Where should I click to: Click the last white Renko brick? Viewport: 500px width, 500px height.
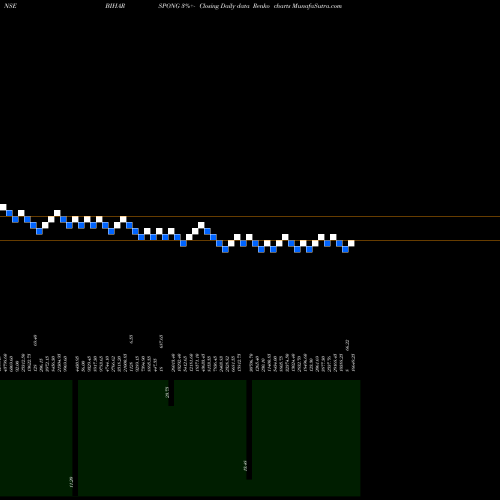351,243
